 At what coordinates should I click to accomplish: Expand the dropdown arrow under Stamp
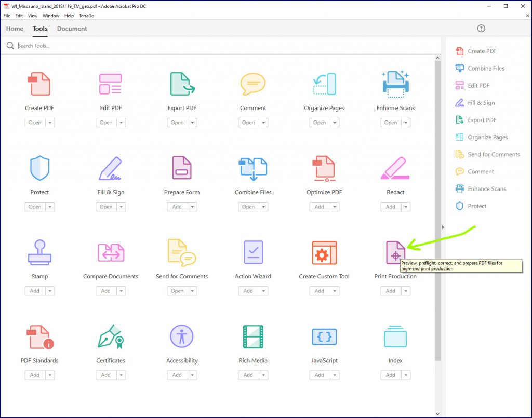(x=50, y=291)
